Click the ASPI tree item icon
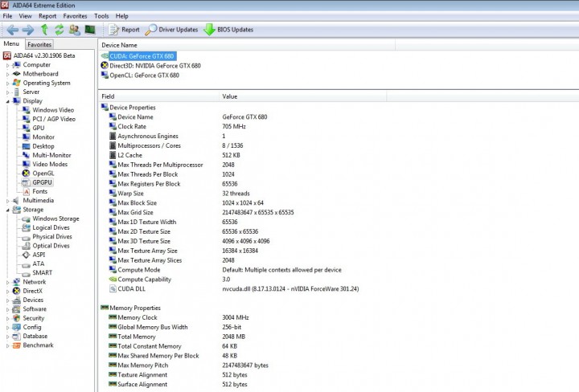579x392 pixels. tap(26, 255)
